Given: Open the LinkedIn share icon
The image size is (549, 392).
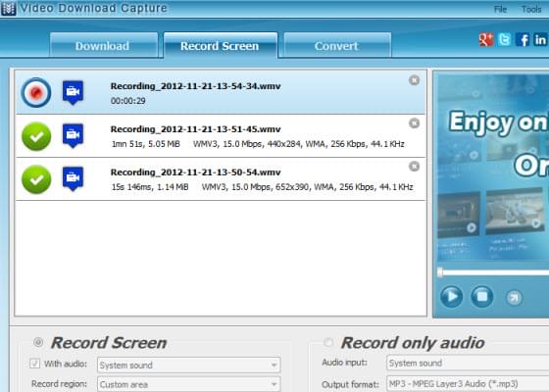Looking at the screenshot, I should click(x=540, y=39).
